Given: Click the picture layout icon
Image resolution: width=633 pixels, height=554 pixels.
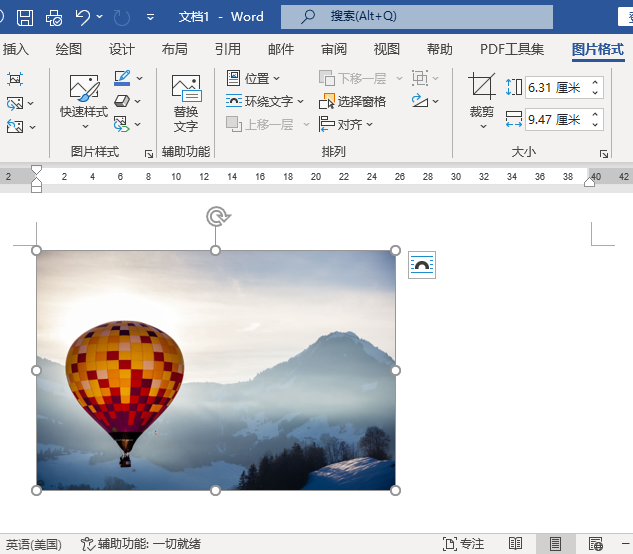Looking at the screenshot, I should click(122, 124).
